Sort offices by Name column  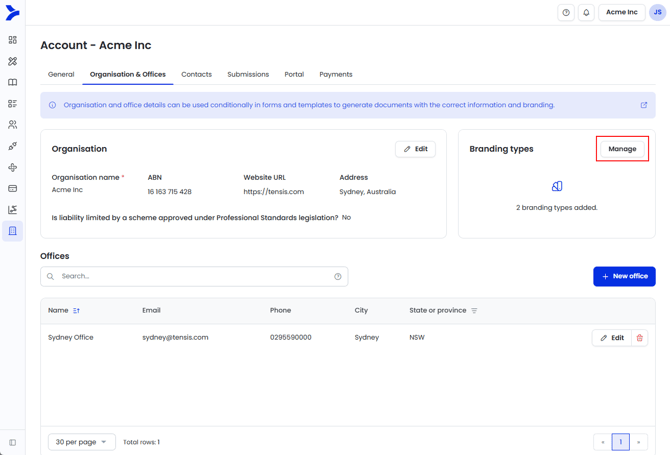click(76, 311)
